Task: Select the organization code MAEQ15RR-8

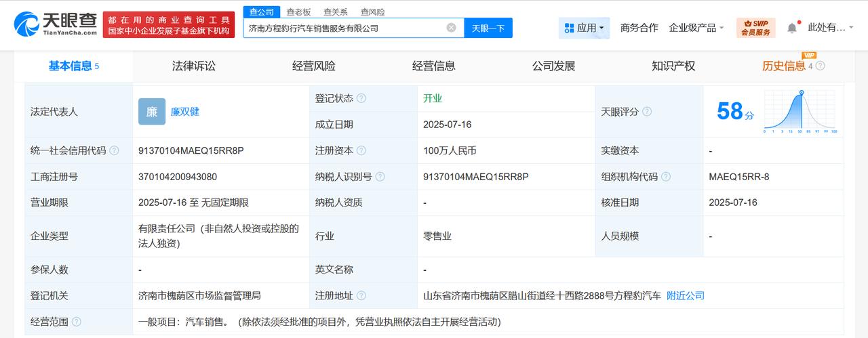Action: [739, 177]
